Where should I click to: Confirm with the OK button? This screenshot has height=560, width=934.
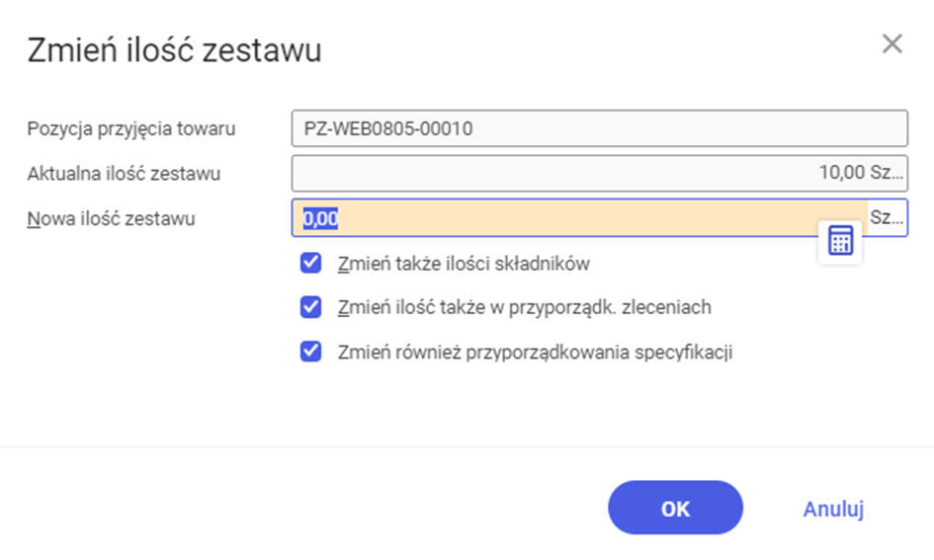[x=675, y=508]
